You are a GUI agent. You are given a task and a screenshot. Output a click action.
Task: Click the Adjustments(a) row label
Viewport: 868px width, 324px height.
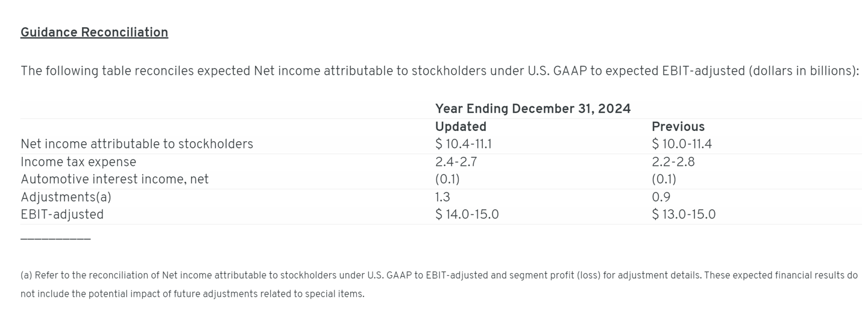(66, 197)
